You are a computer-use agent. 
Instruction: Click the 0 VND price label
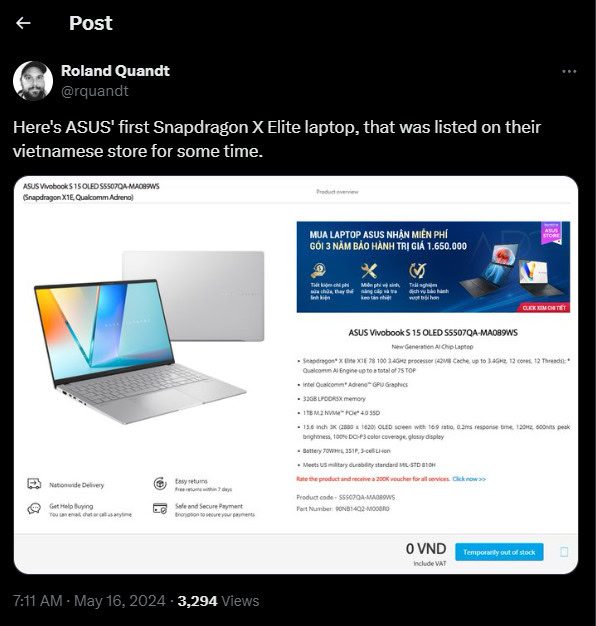[426, 549]
